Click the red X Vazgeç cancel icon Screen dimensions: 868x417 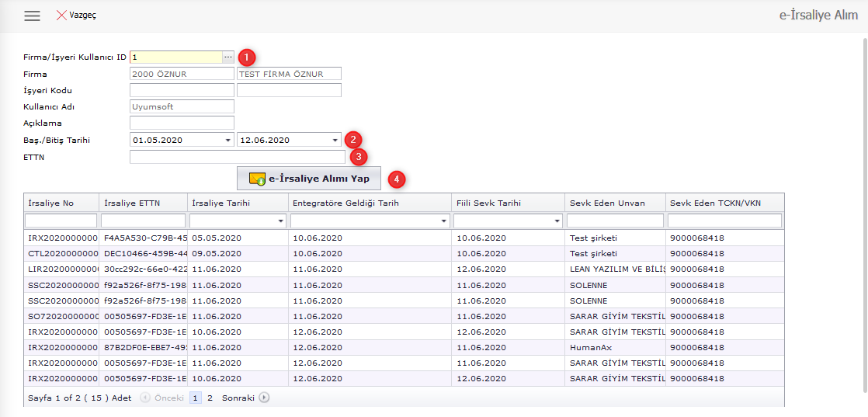click(61, 16)
